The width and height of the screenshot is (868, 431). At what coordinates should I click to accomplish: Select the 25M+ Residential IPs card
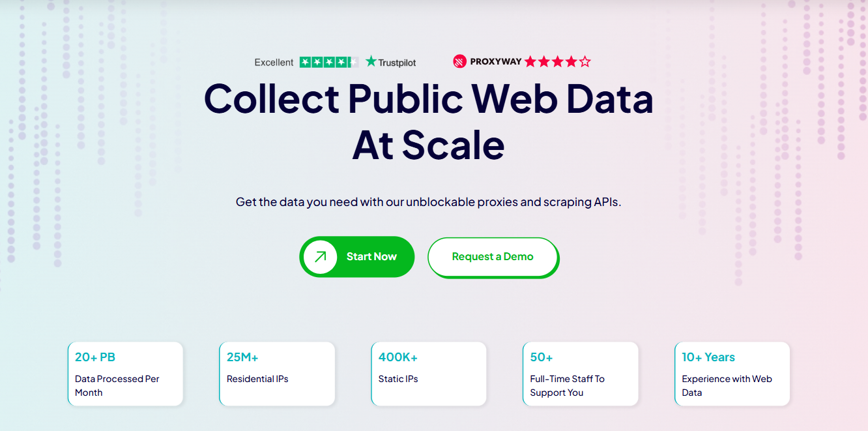(x=277, y=374)
